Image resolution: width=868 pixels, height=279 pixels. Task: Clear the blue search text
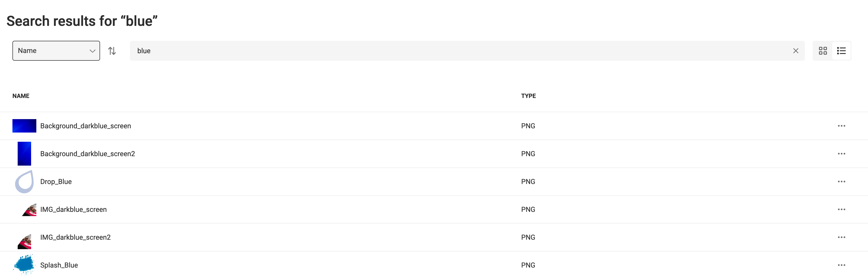coord(796,51)
